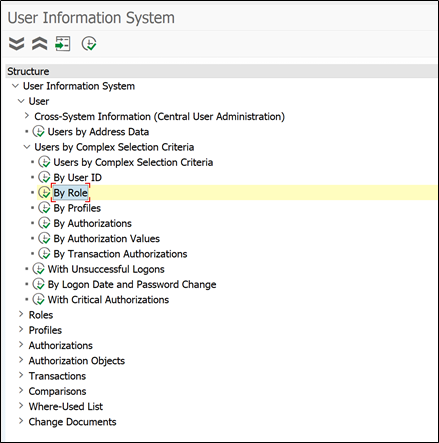The image size is (439, 443).
Task: Click the Set Focus toolbar icon
Action: [x=63, y=44]
